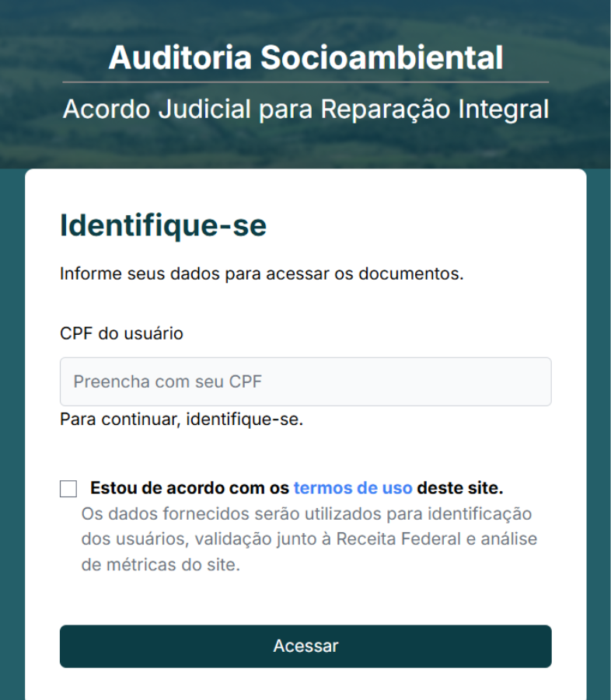Click the teal background left of the card
The image size is (611, 700).
tap(12, 435)
